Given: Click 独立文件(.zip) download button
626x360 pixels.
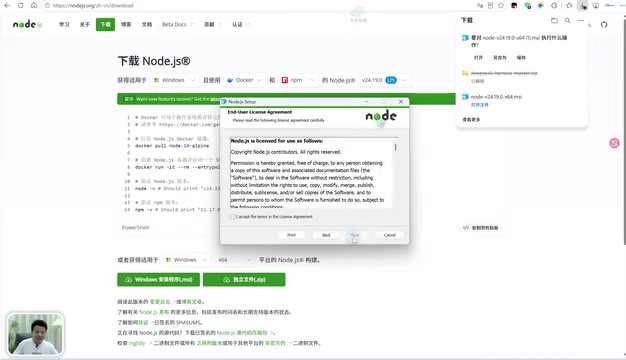Looking at the screenshot, I should [x=244, y=279].
